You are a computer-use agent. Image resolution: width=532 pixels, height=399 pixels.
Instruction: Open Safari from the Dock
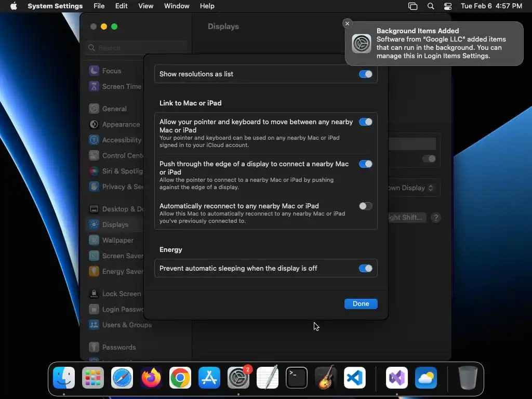coord(122,378)
